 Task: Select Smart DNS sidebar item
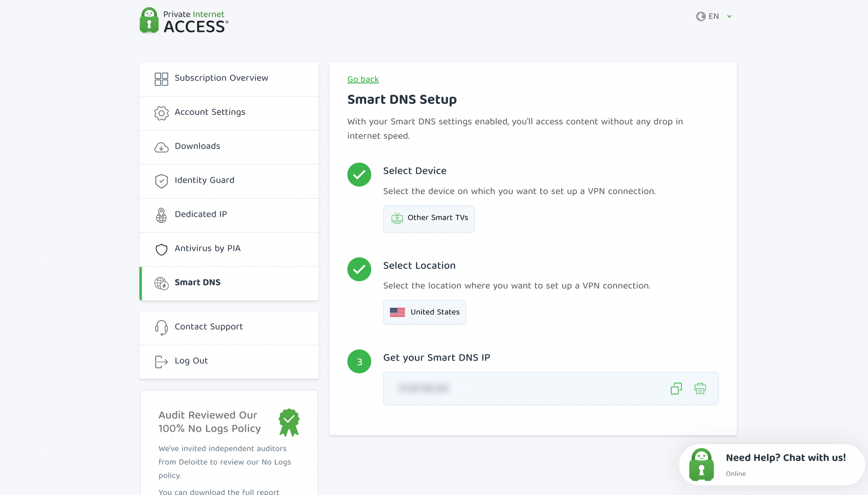click(x=229, y=283)
